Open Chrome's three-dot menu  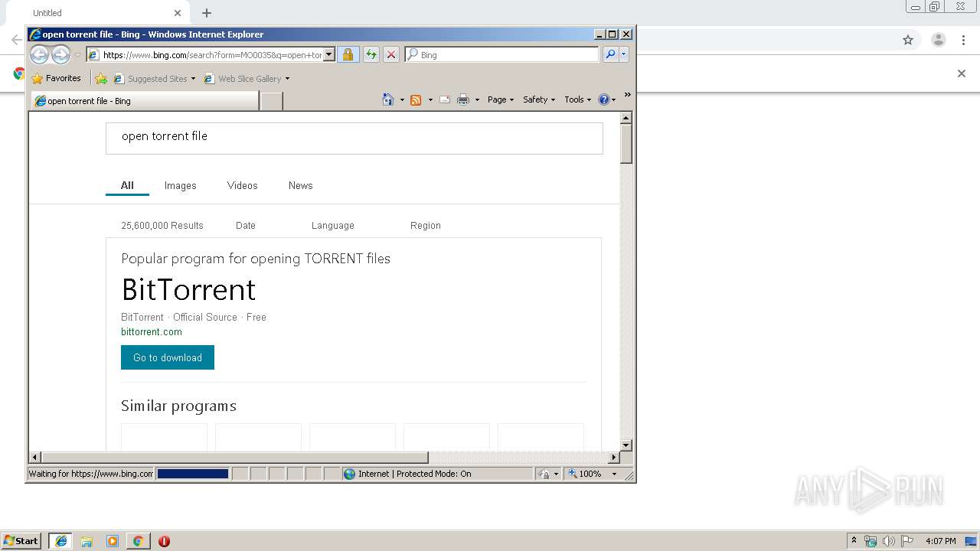pos(964,40)
